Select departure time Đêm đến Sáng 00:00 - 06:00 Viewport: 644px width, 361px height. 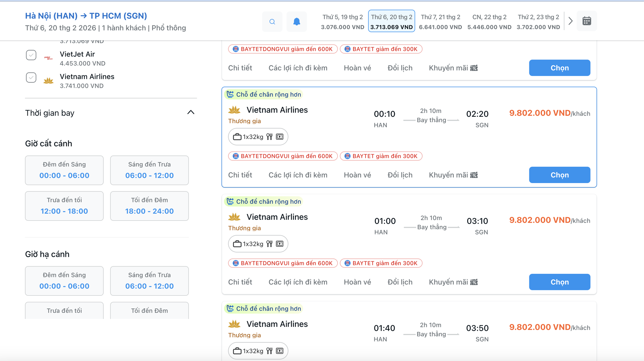point(64,170)
